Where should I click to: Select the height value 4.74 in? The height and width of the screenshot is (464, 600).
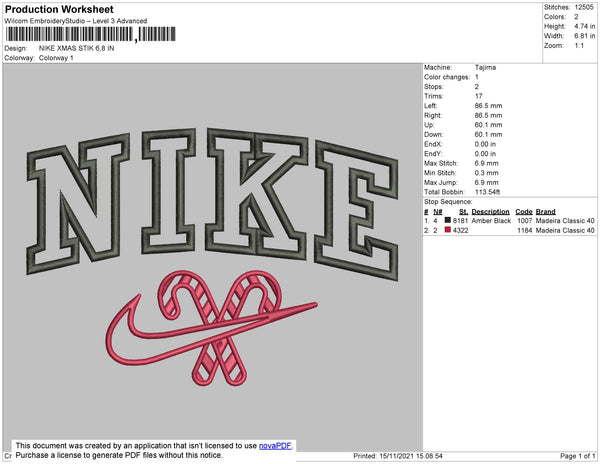point(585,26)
